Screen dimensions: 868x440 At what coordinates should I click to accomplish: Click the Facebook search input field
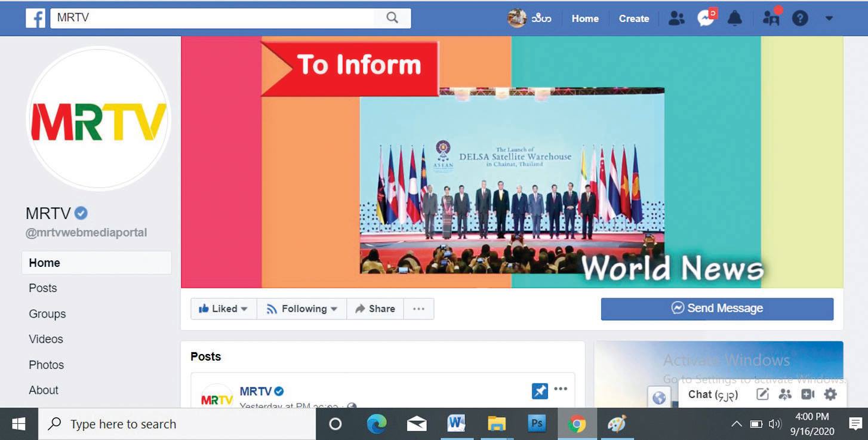point(212,18)
